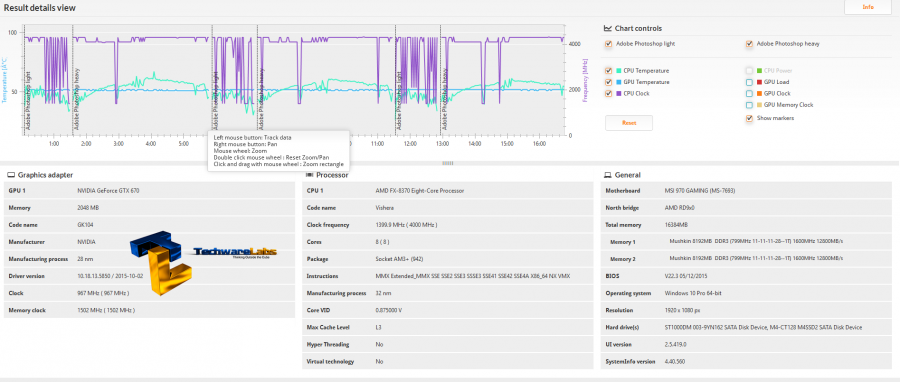Select the 'NVIDIA GeForce GTX 670' value
This screenshot has height=382, width=900.
tap(108, 190)
